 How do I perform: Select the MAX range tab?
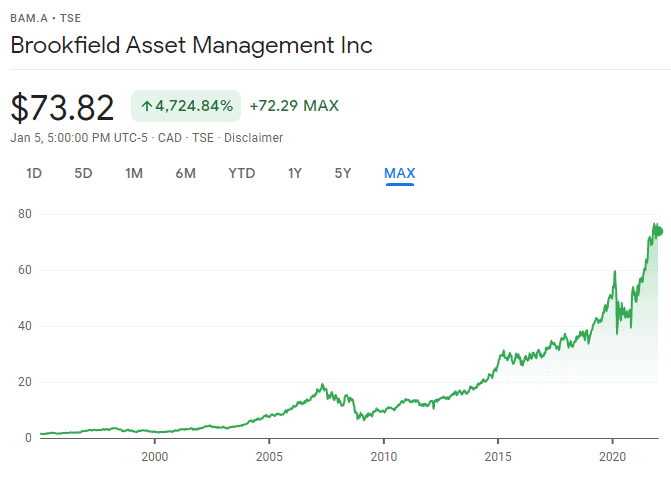click(x=400, y=173)
